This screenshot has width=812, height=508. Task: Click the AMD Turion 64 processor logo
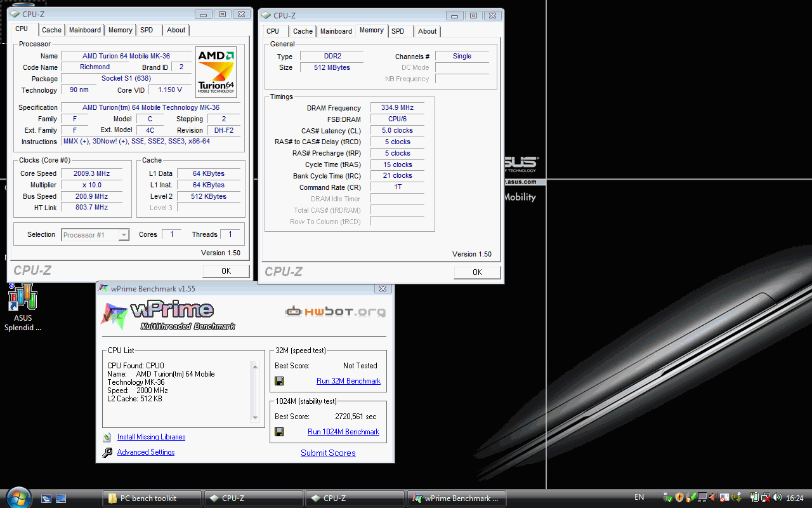tap(216, 72)
